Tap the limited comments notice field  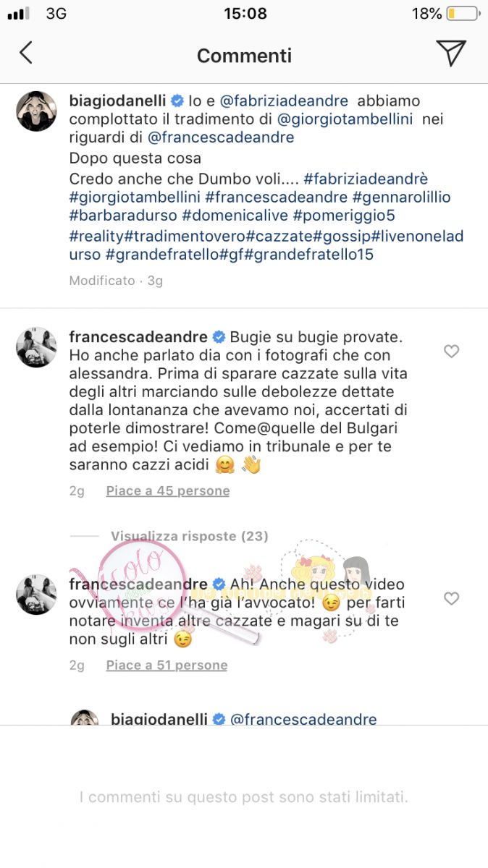pyautogui.click(x=244, y=797)
